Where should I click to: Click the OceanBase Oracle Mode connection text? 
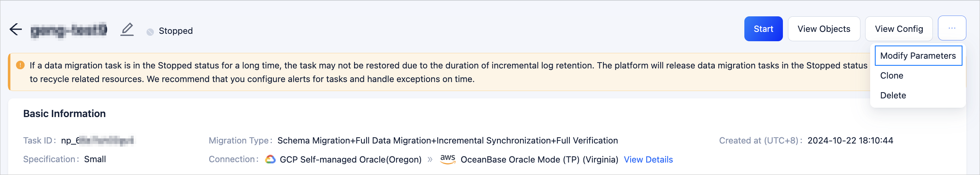(539, 159)
